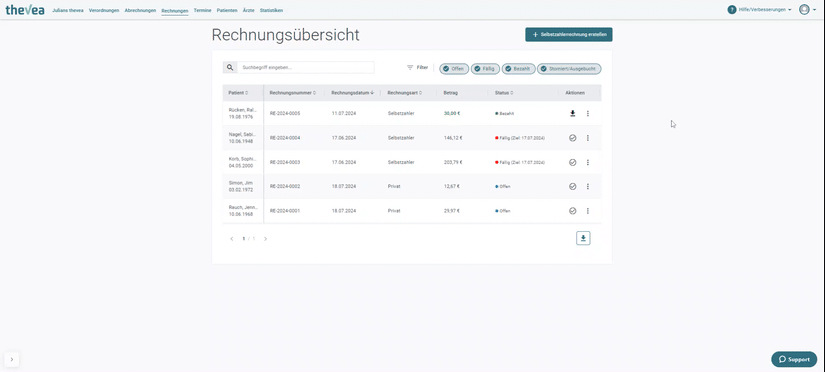Sort table by Rechnungsart column
This screenshot has width=825, height=372.
405,93
